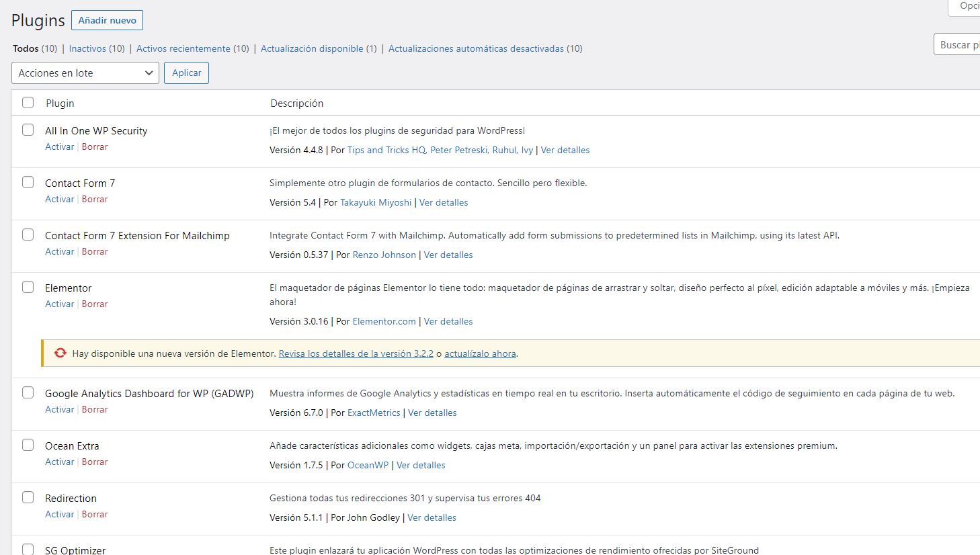Open Revisa los detalles de la versión 3.2.2
Viewport: 980px width, 555px height.
click(356, 353)
